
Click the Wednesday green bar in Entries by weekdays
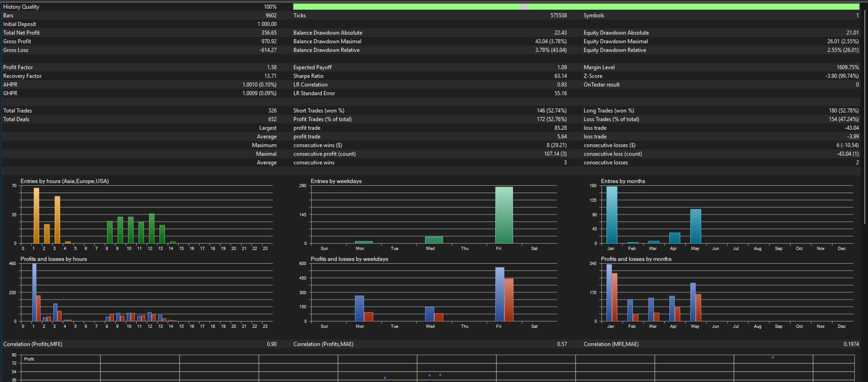(434, 240)
